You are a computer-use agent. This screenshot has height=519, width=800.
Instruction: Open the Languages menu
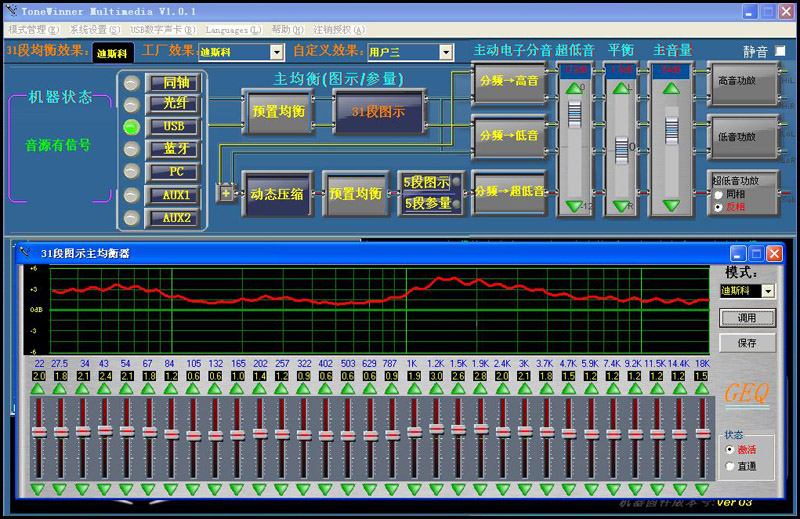(233, 30)
